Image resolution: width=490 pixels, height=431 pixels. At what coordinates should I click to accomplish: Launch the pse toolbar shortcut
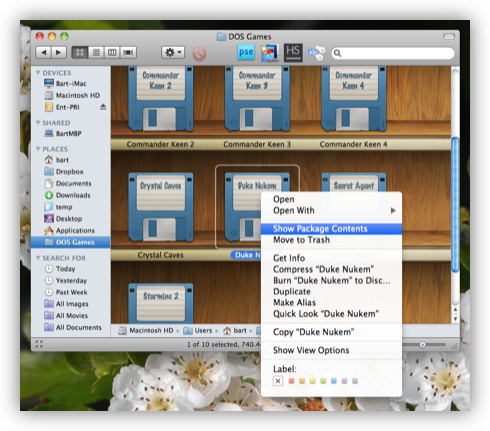tap(246, 52)
